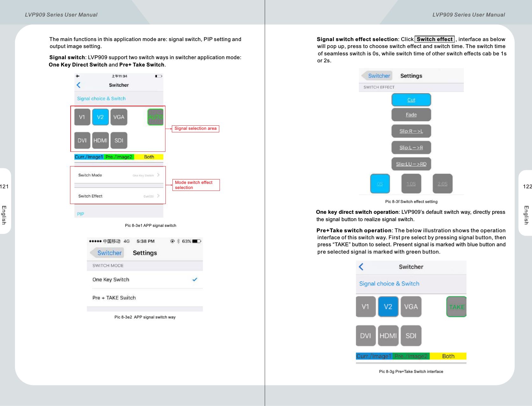Viewport: 532px width, 406px height.
Task: Tap the HDMI button in Pic 8-3g
Action: (x=388, y=336)
